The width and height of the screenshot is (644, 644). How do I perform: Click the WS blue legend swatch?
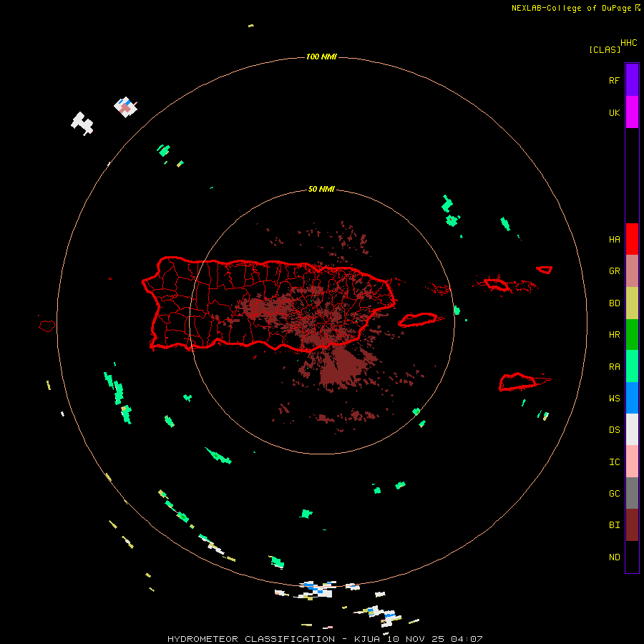click(632, 398)
